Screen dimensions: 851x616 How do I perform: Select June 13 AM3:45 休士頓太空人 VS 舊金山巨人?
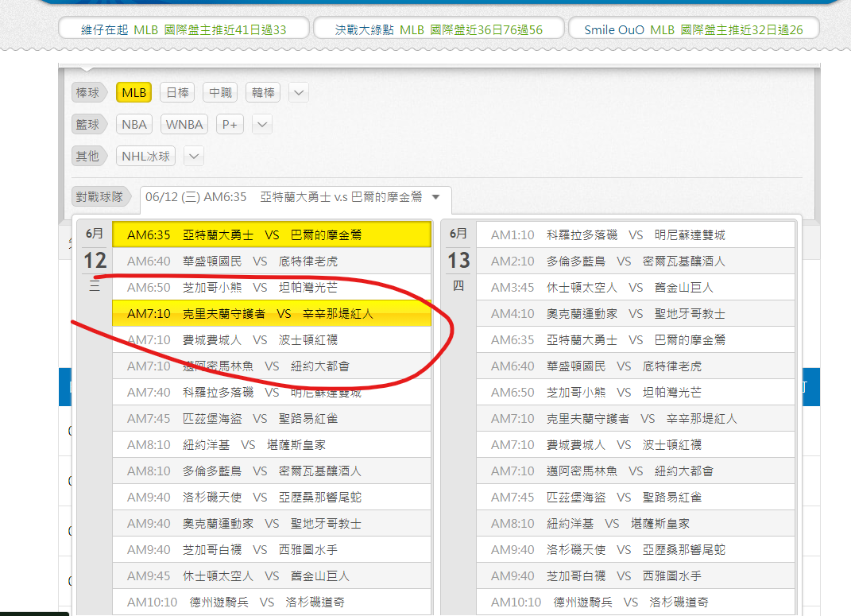(x=636, y=287)
